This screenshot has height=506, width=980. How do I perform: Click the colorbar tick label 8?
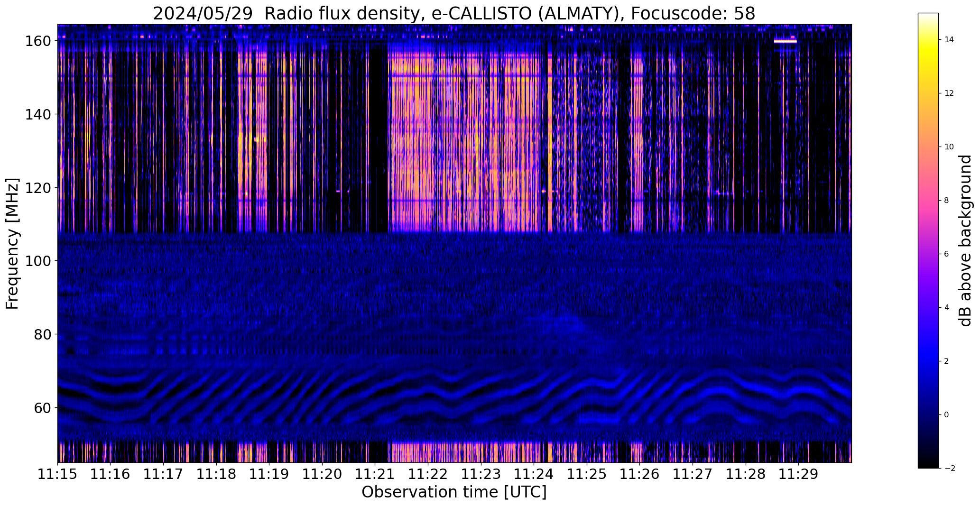[x=947, y=201]
